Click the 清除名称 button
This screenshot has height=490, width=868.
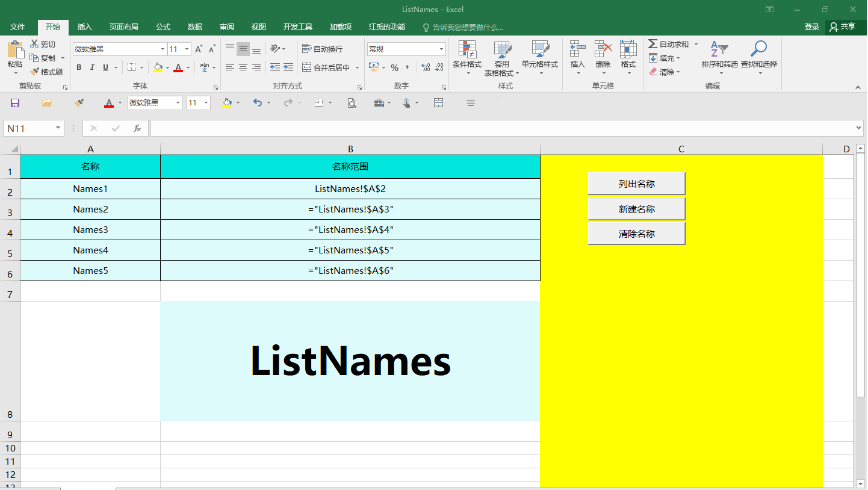pos(637,234)
